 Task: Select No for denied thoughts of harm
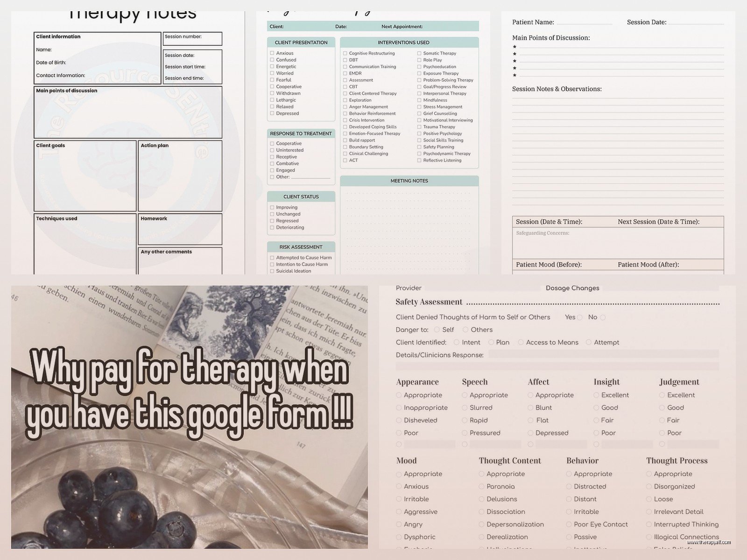[603, 317]
